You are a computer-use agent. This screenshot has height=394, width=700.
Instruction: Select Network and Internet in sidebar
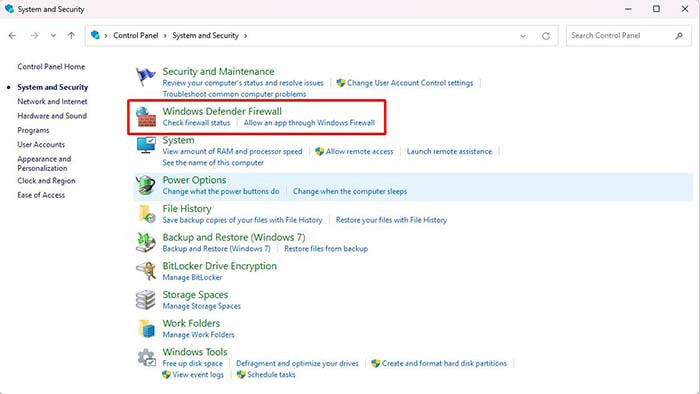tap(52, 102)
